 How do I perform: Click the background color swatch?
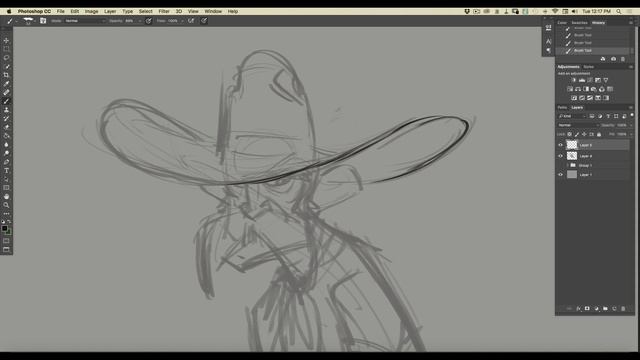tap(9, 232)
